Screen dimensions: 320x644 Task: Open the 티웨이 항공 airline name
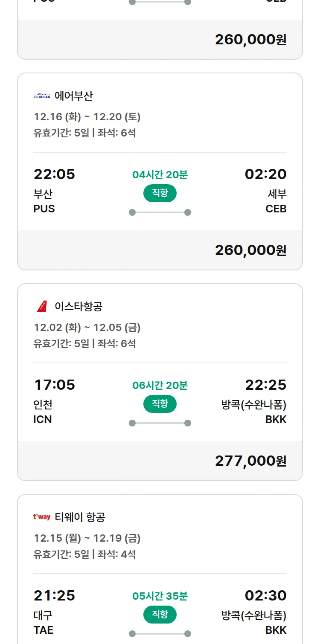[x=80, y=517]
